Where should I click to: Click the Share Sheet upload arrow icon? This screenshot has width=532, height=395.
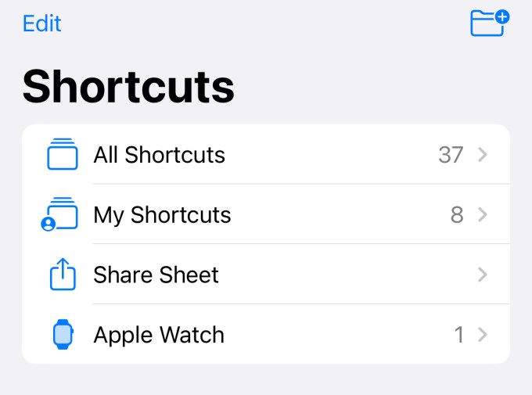coord(63,275)
